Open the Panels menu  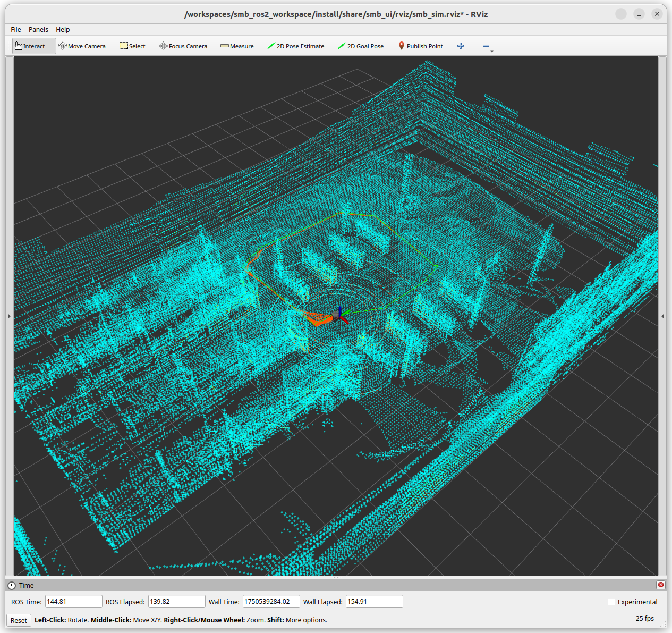[38, 30]
